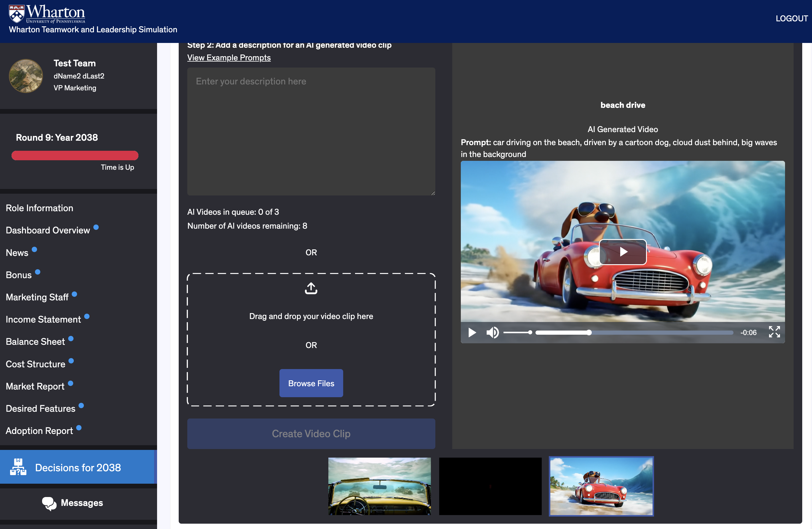Viewport: 812px width, 529px height.
Task: Mute video with the speaker icon
Action: [492, 332]
